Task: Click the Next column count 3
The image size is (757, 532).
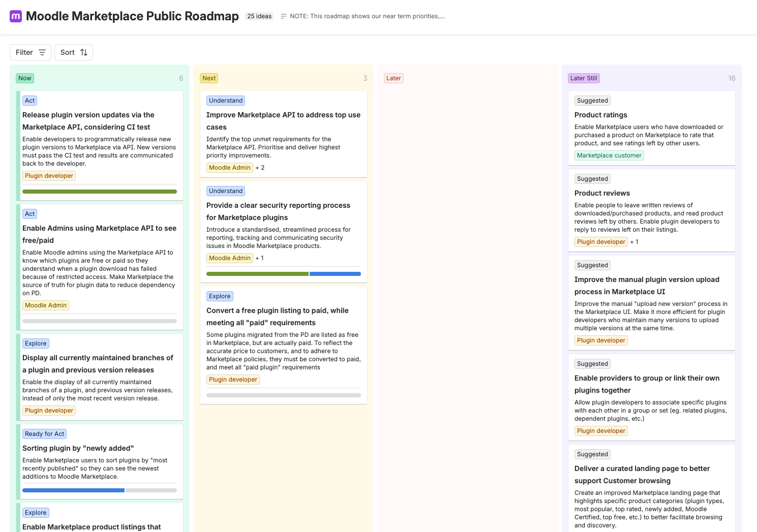Action: pos(365,78)
